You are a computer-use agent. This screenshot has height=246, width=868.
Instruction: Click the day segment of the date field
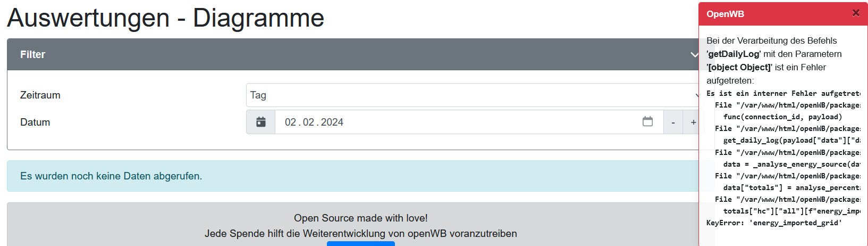click(x=290, y=122)
